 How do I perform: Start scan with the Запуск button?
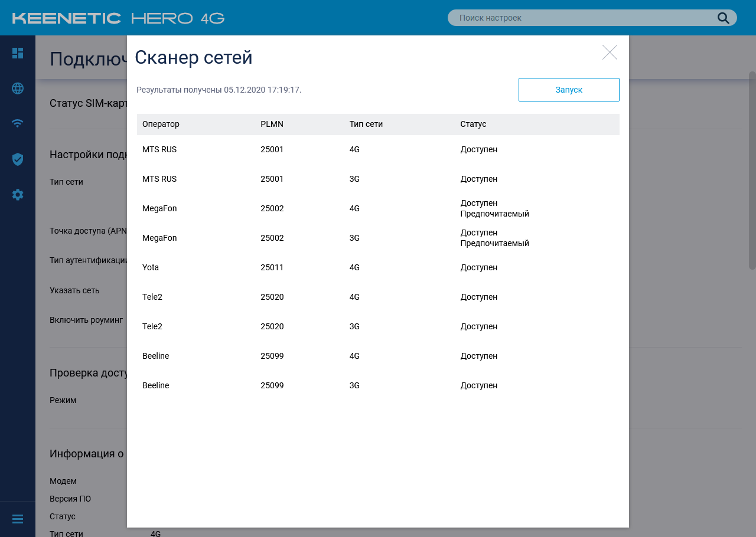point(569,90)
